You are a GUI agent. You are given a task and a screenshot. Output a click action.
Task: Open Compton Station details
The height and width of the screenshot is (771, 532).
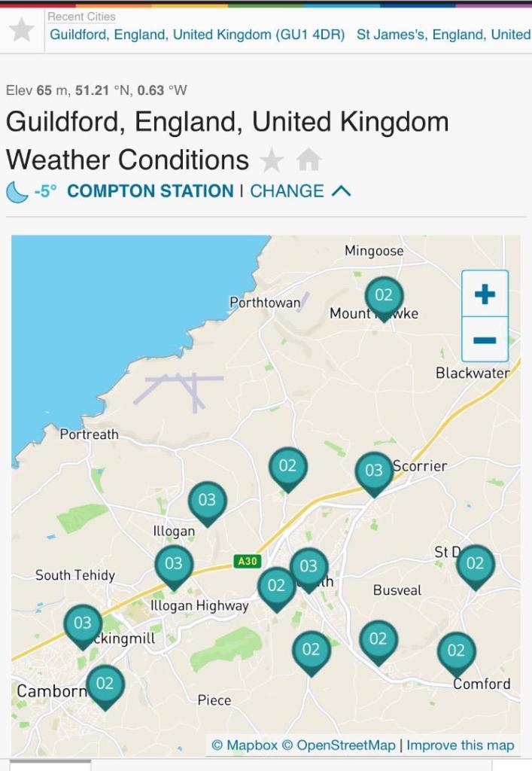coord(150,191)
